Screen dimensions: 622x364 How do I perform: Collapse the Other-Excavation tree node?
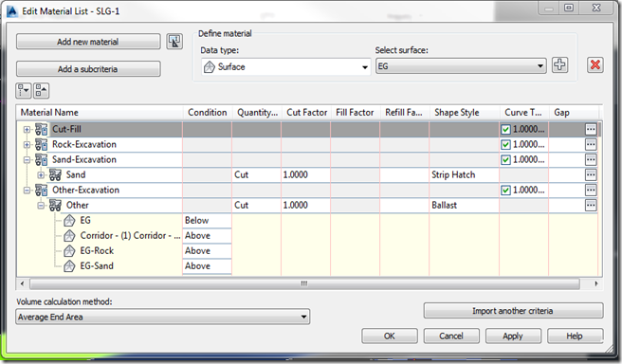pyautogui.click(x=27, y=191)
